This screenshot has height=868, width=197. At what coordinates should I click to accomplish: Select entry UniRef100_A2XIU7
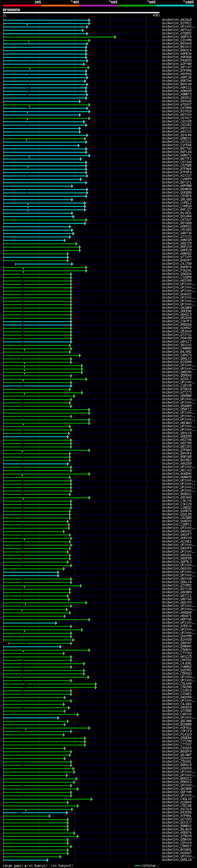[x=177, y=176]
